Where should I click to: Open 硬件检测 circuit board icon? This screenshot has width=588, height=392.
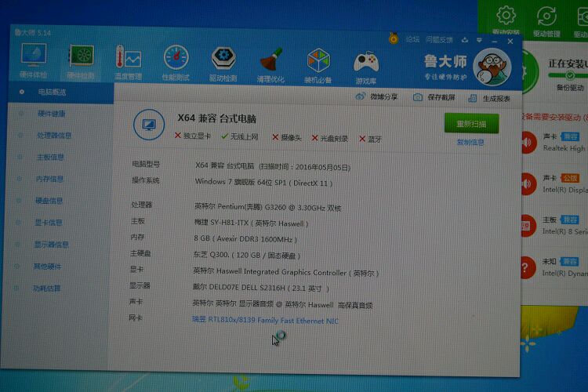[x=81, y=56]
